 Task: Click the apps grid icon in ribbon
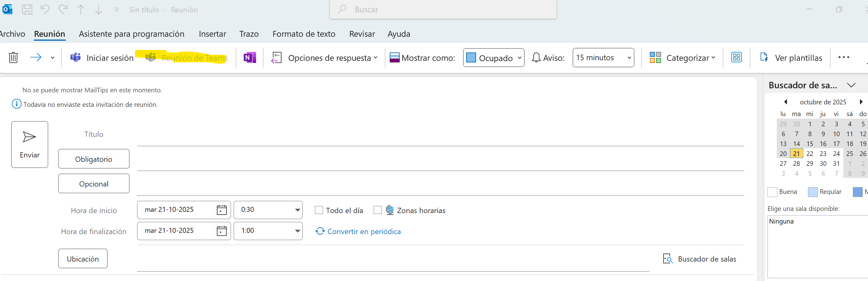click(x=736, y=57)
